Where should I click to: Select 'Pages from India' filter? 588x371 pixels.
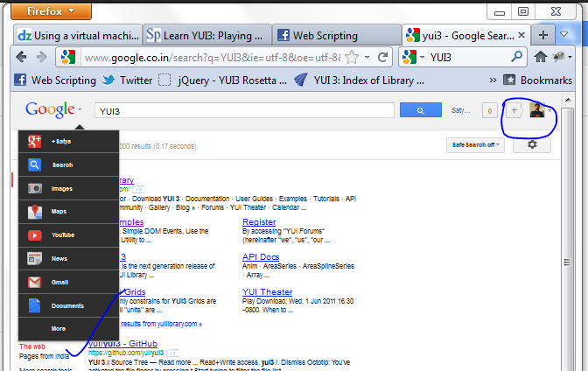pos(45,356)
